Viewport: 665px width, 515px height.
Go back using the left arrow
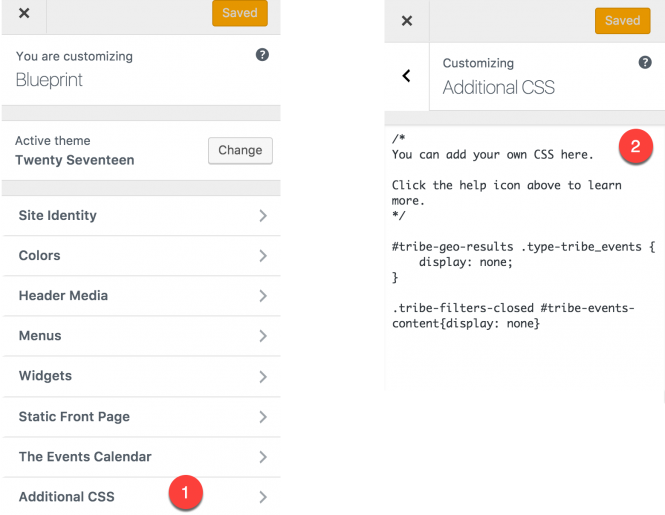(407, 76)
